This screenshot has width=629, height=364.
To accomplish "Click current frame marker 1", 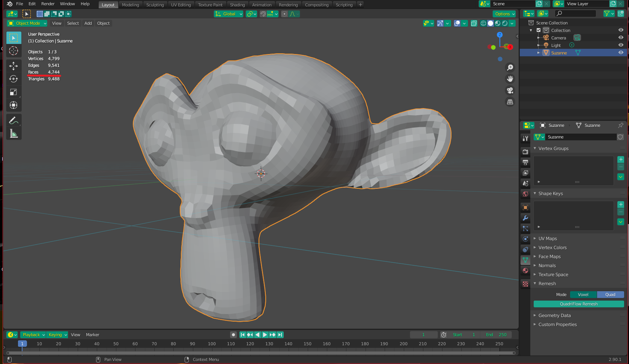I will pyautogui.click(x=22, y=344).
